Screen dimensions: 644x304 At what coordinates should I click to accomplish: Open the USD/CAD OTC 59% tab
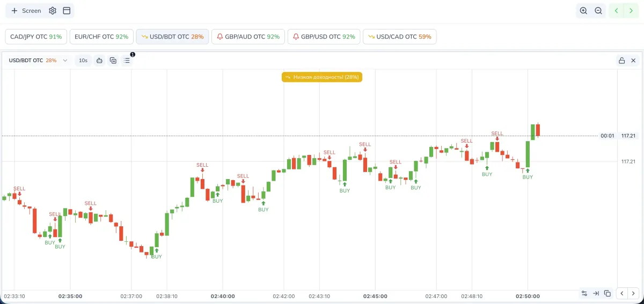coord(399,37)
